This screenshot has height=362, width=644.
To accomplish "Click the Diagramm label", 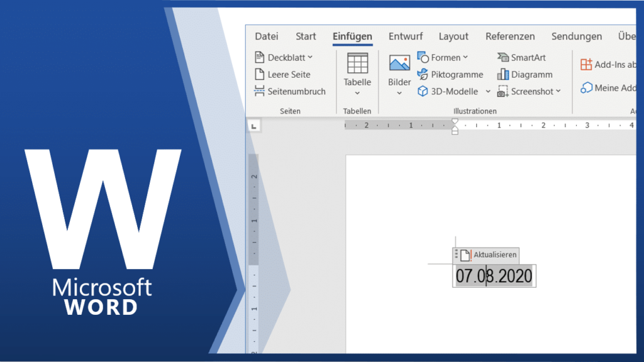I will click(x=531, y=75).
